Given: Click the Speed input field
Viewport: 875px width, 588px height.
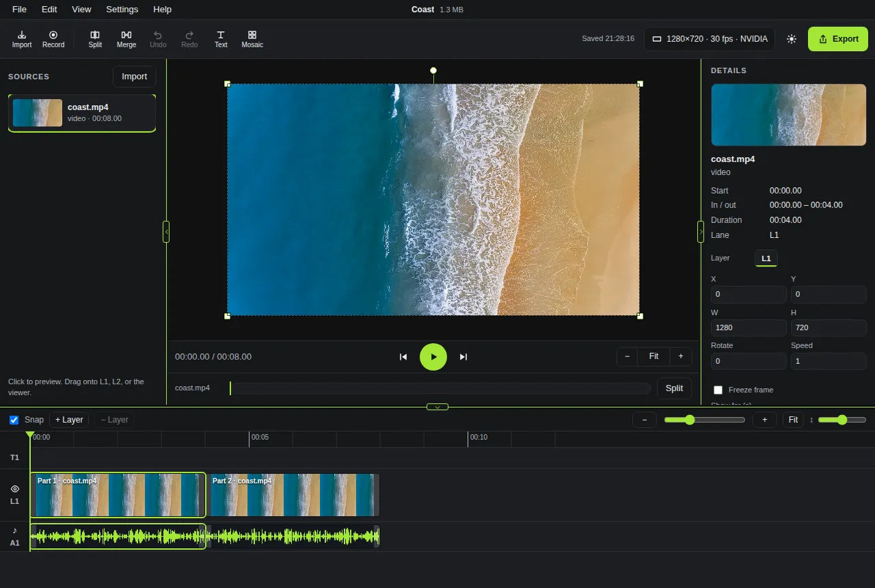Looking at the screenshot, I should 829,361.
